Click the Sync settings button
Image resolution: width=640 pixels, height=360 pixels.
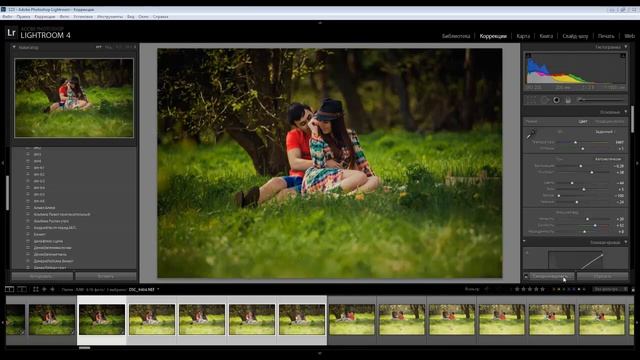pyautogui.click(x=552, y=276)
